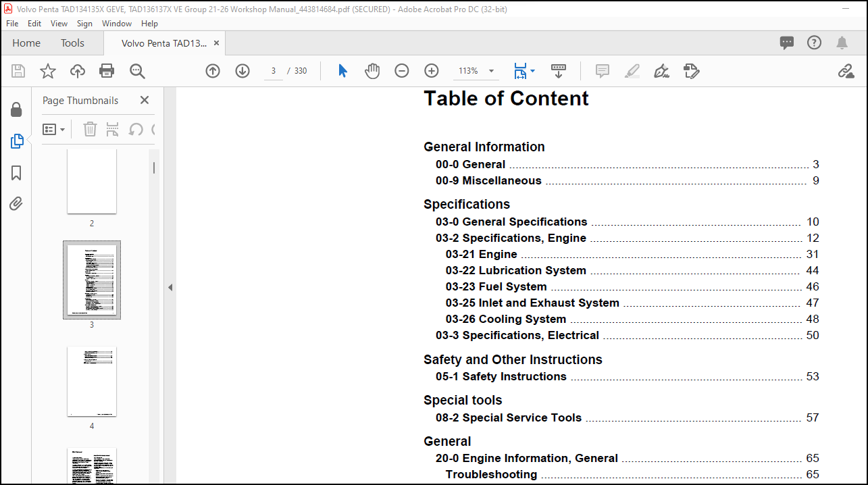Click the Table of Content heading
This screenshot has height=485, width=868.
[x=506, y=99]
